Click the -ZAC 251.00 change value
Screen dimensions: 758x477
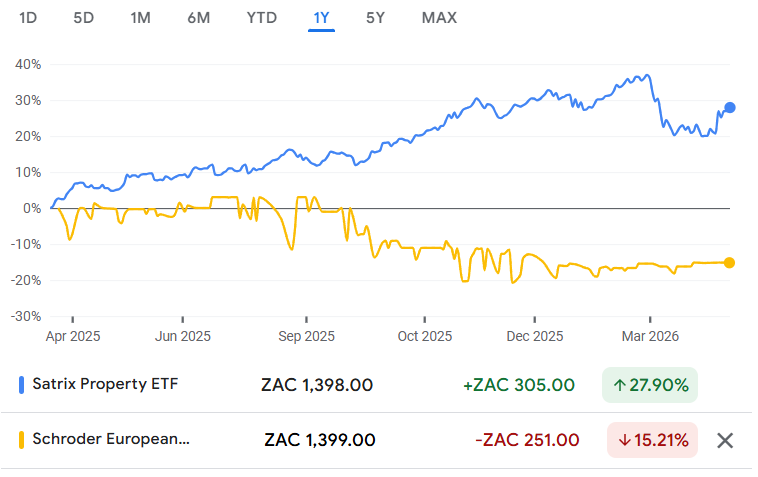pyautogui.click(x=530, y=440)
